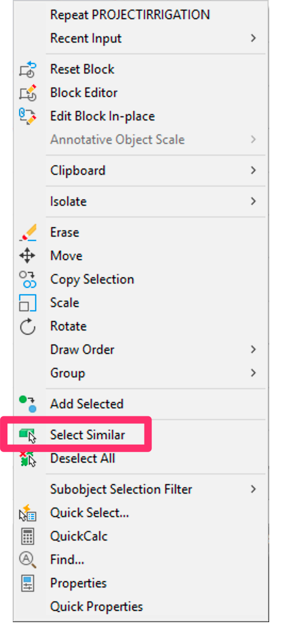Click the Add Selected icon

pyautogui.click(x=28, y=404)
